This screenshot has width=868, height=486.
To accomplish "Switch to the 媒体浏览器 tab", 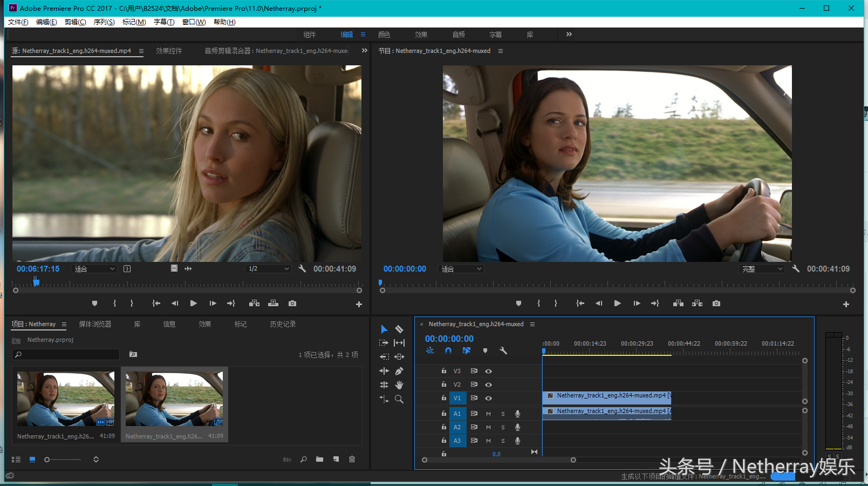I will pos(95,324).
